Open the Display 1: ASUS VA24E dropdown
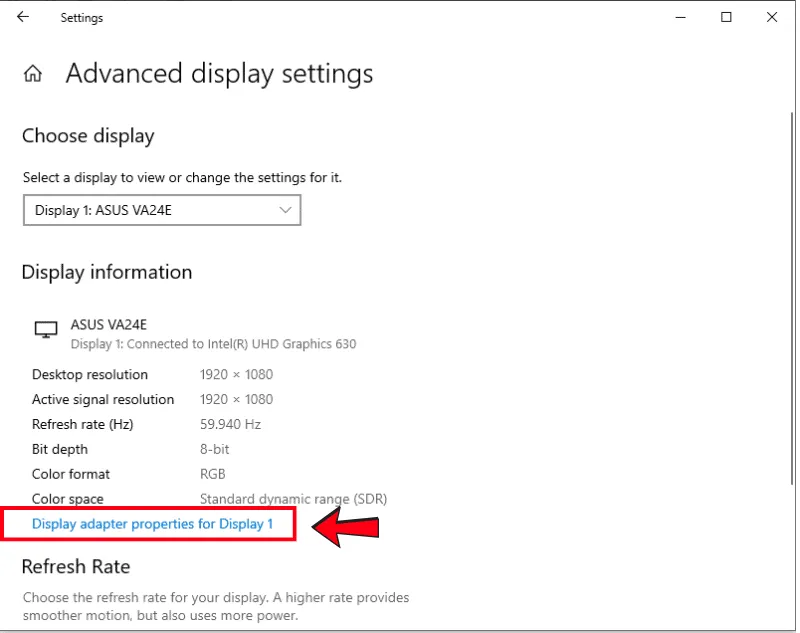Viewport: 800px width, 633px height. 162,210
